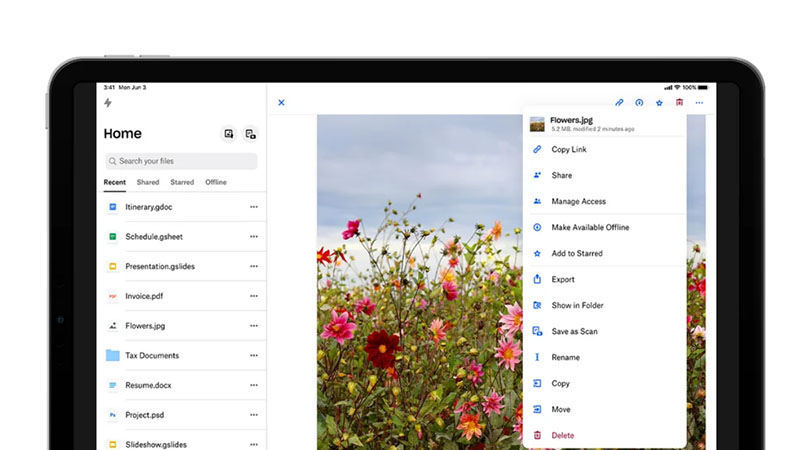Tap the Wi-Fi icon in status bar
The width and height of the screenshot is (800, 450).
pos(677,87)
